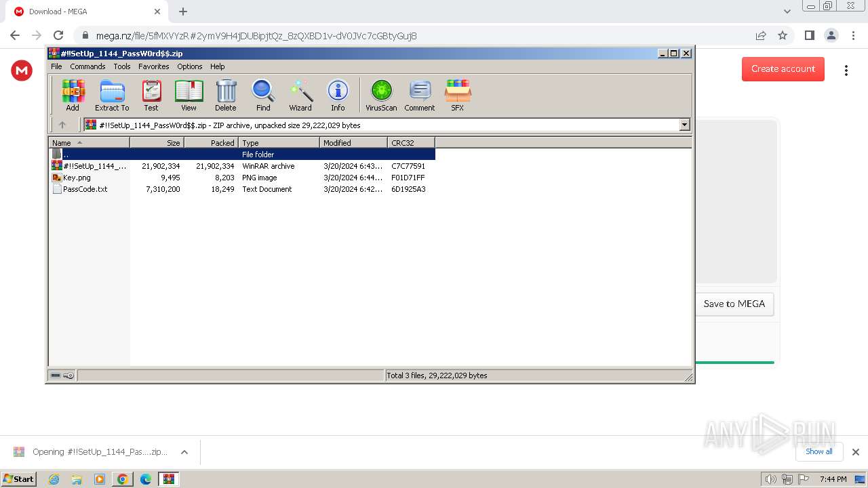
Task: Sort by Size column header
Action: coord(157,142)
